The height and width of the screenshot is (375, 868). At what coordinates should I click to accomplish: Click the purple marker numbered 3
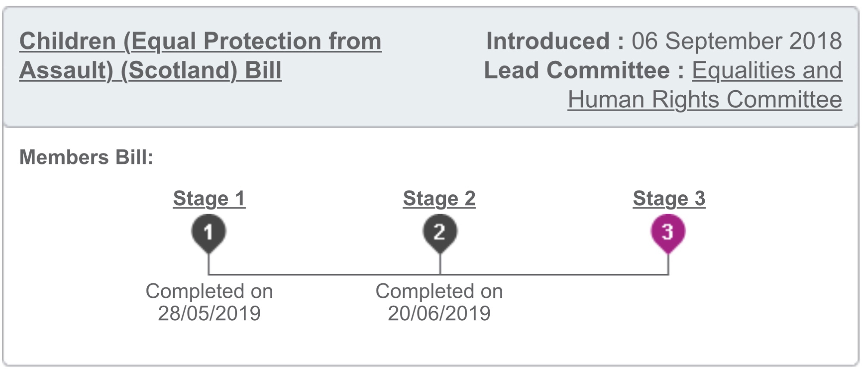click(668, 232)
